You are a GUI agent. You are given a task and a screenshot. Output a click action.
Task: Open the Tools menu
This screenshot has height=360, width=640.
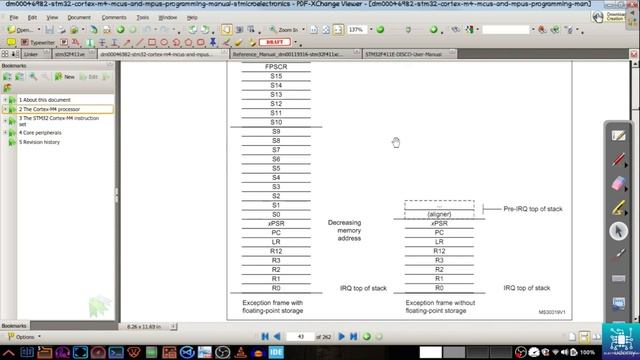pyautogui.click(x=142, y=18)
